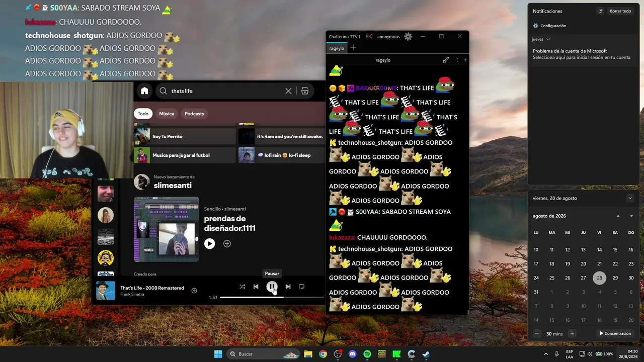Collapse the 'jueves' notification group
Screen dimensions: 644x362
coord(541,39)
